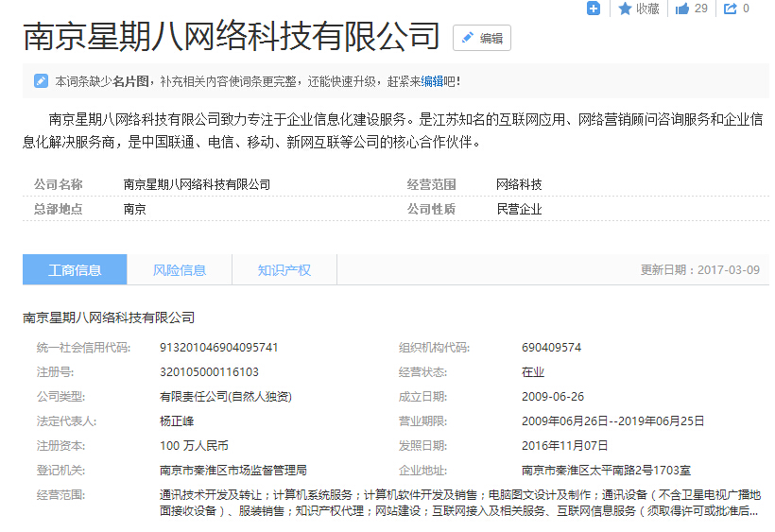Click the registration authority 秦淮区市场监督管理局

[232, 471]
